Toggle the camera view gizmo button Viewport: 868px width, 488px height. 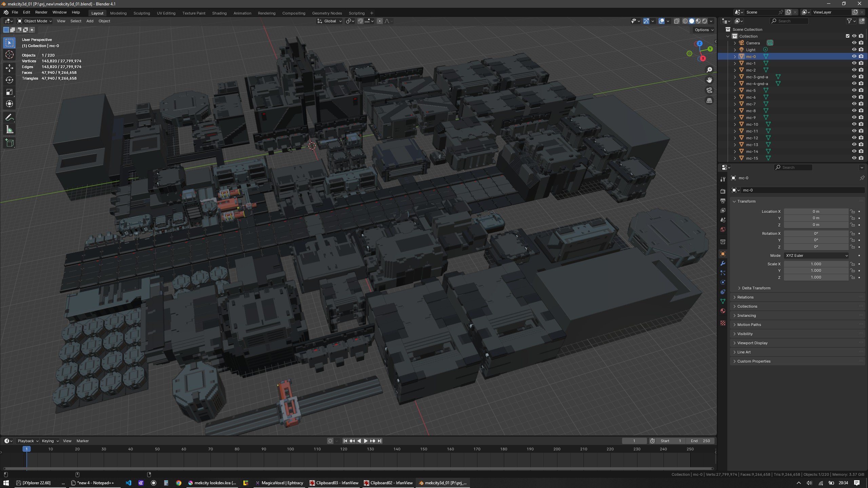click(709, 90)
